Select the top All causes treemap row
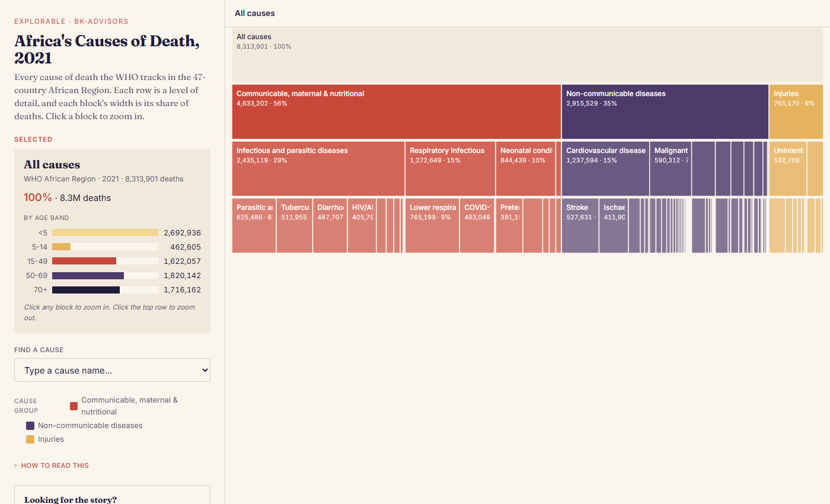 click(528, 55)
